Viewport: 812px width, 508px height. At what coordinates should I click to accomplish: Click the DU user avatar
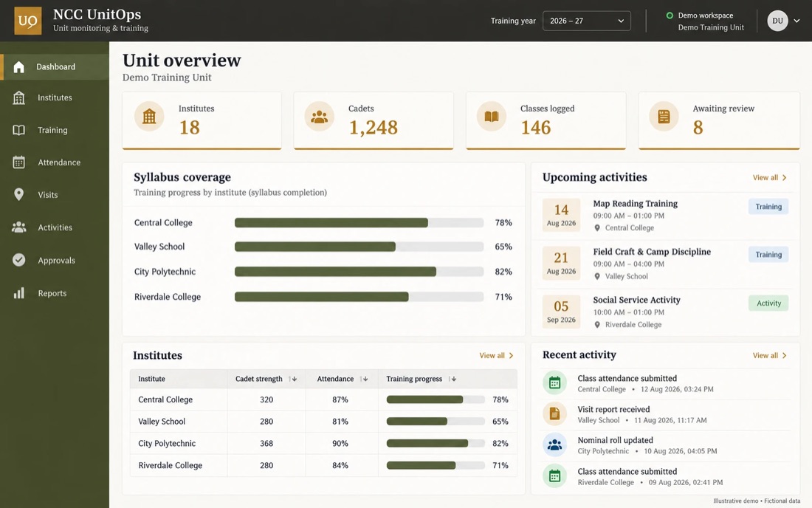pos(777,21)
